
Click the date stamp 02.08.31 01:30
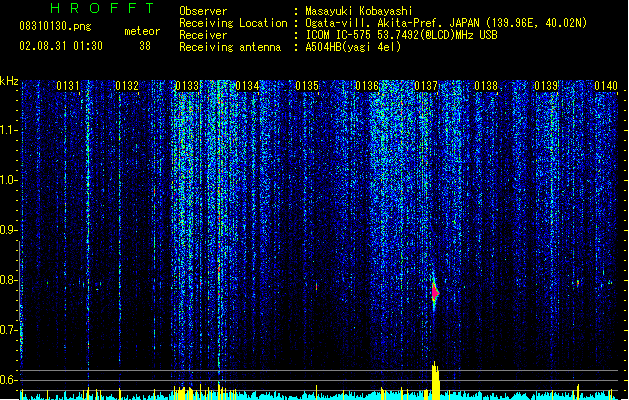(61, 46)
